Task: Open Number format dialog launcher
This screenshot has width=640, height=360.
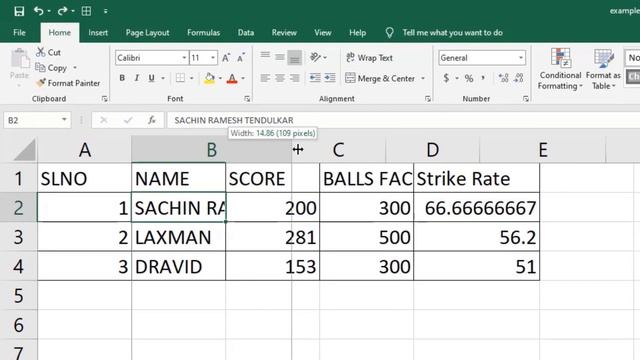Action: [525, 99]
